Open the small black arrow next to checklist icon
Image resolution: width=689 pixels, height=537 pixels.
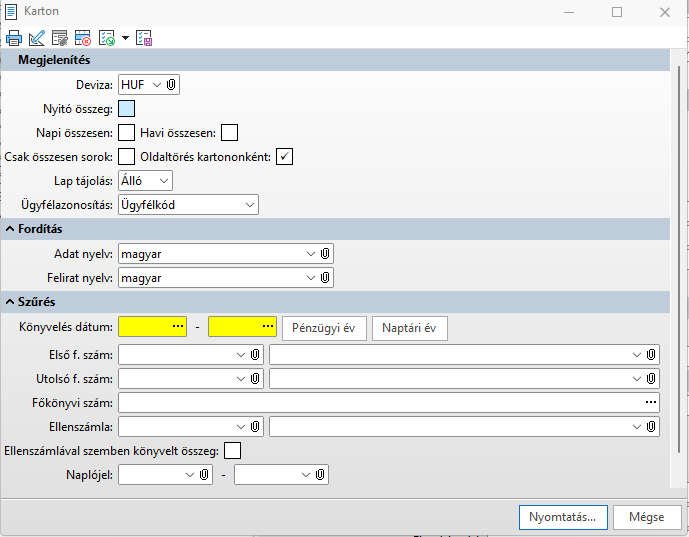[125, 38]
